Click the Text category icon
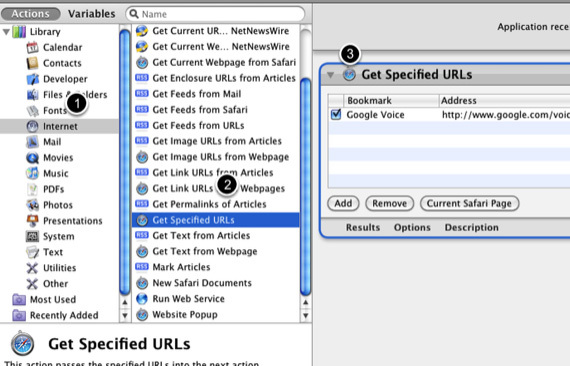Viewport: 570px width, 366px height. tap(32, 252)
